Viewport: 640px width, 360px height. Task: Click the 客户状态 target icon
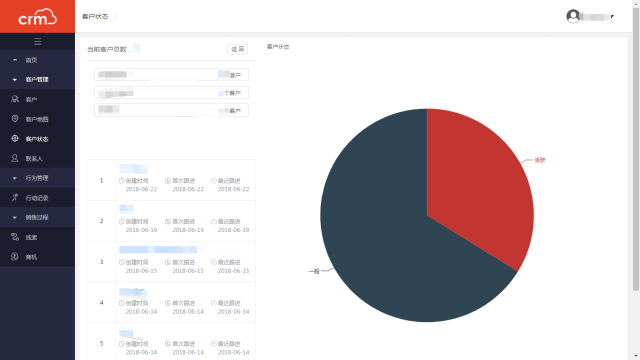click(15, 138)
